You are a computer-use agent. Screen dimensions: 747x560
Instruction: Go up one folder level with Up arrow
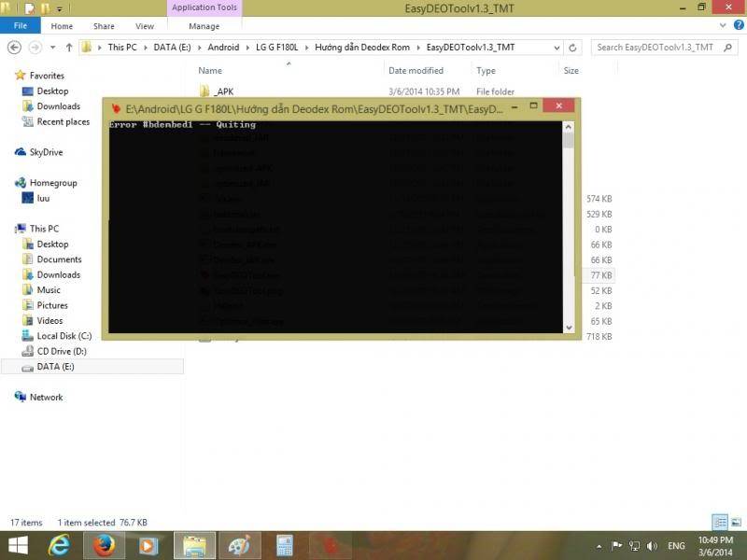pyautogui.click(x=69, y=48)
